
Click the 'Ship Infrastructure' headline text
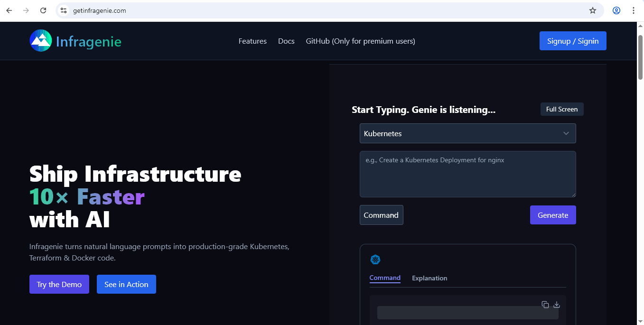coord(135,174)
